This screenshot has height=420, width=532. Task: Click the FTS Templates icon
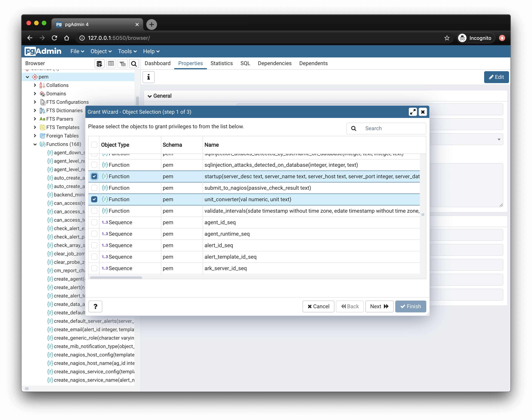[42, 127]
